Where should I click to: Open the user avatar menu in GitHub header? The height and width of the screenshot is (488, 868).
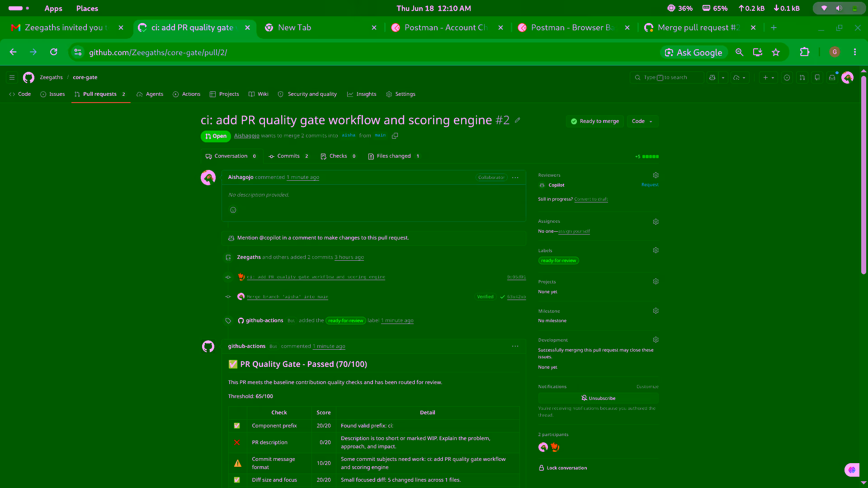point(848,78)
